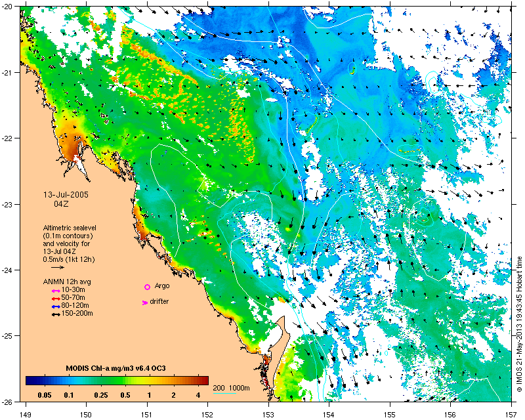Image resolution: width=525 pixels, height=420 pixels.
Task: Click the 0.5m/s velocity scale arrow
Action: tap(58, 267)
